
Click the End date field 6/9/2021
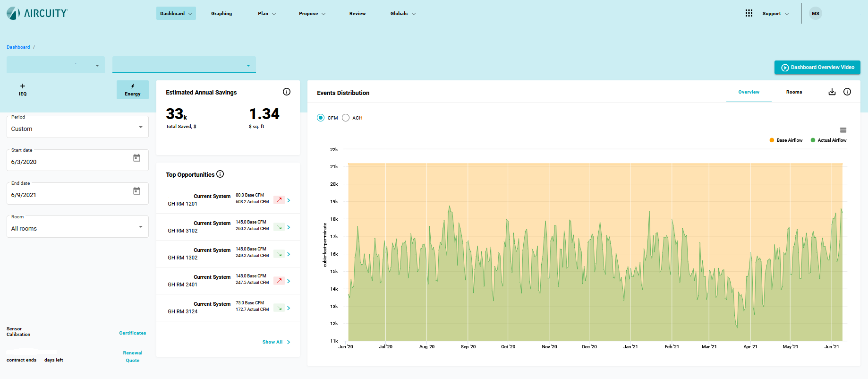click(x=77, y=194)
